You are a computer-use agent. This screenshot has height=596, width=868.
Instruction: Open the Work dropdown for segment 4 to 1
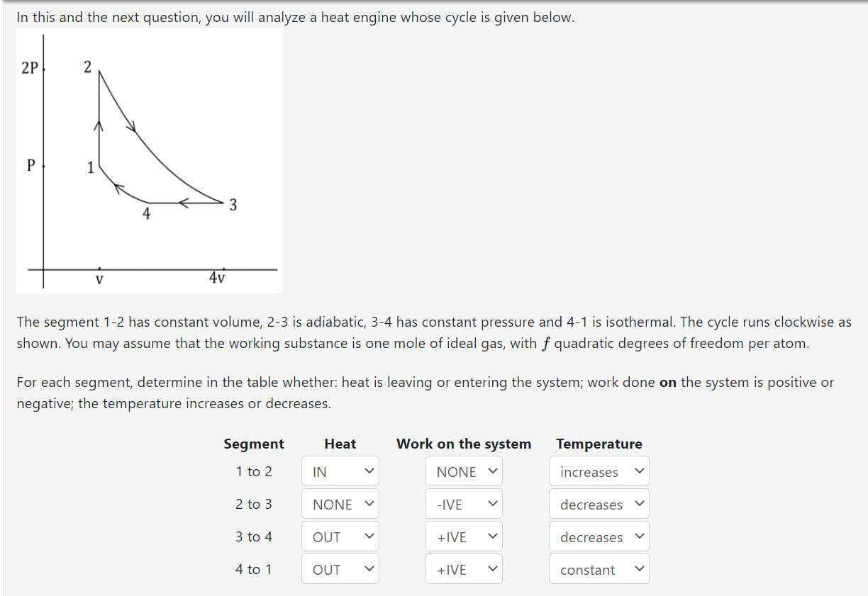[x=463, y=568]
